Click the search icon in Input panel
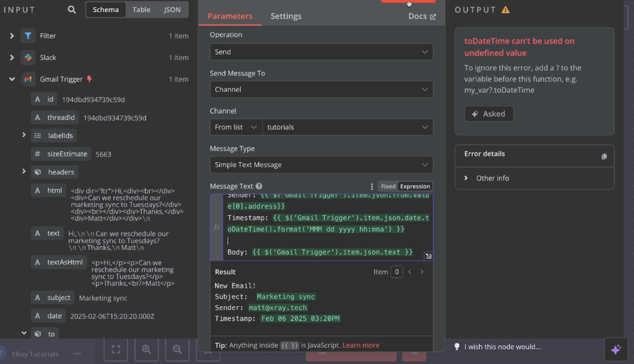The image size is (634, 364). [72, 10]
